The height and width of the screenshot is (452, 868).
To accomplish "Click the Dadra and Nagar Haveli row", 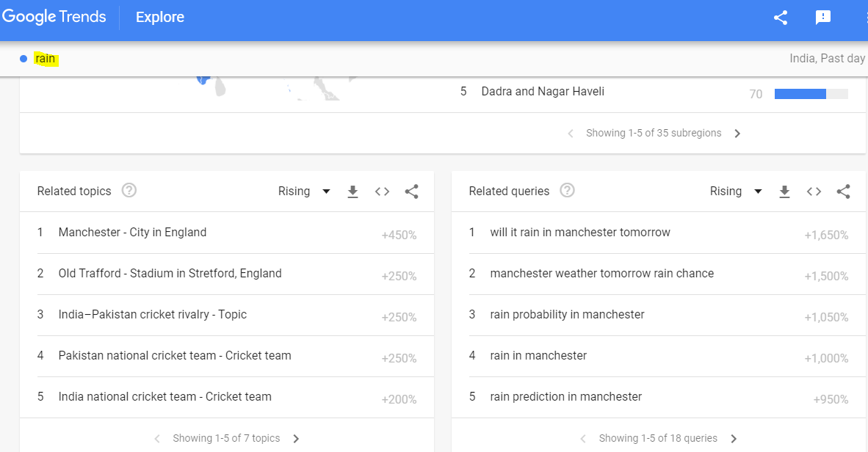I will click(x=654, y=92).
